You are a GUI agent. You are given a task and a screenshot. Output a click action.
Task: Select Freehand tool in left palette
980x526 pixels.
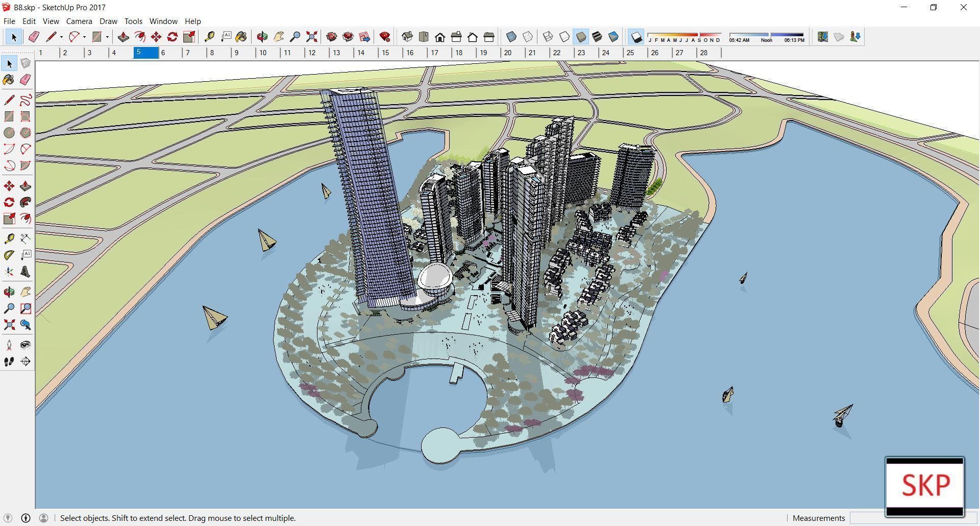click(x=26, y=100)
